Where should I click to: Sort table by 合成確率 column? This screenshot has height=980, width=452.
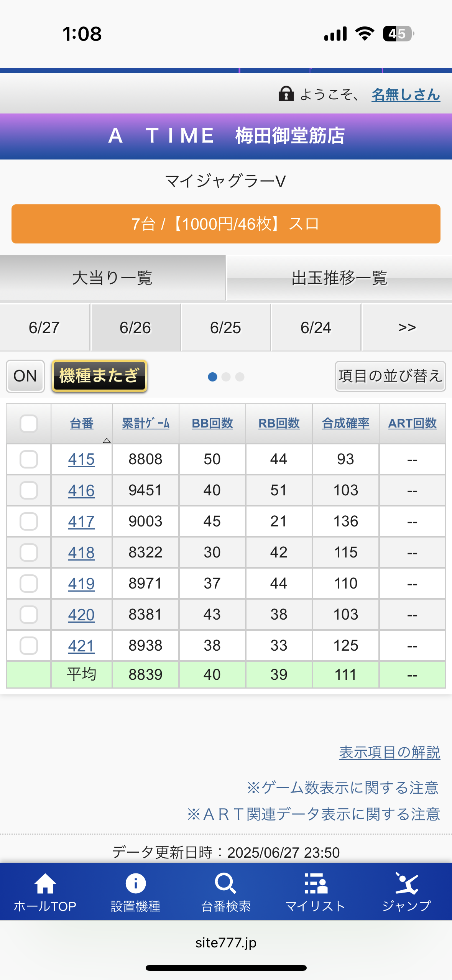click(346, 423)
